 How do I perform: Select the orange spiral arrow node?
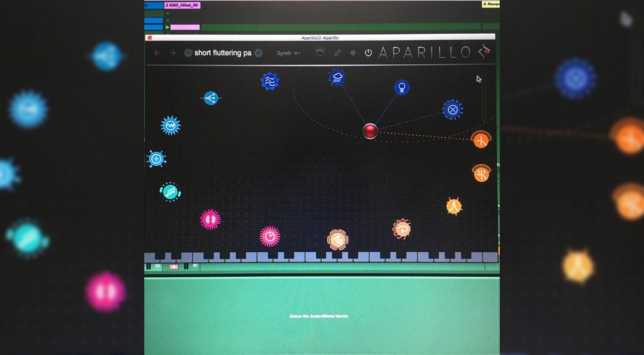pyautogui.click(x=401, y=229)
